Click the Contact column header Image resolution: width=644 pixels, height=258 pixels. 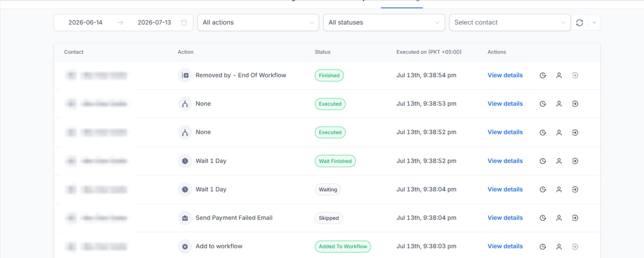pos(74,52)
